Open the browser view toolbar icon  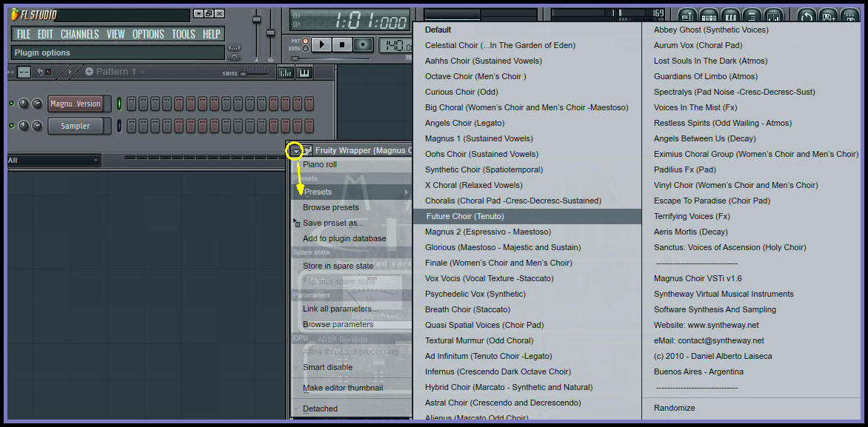tap(752, 16)
